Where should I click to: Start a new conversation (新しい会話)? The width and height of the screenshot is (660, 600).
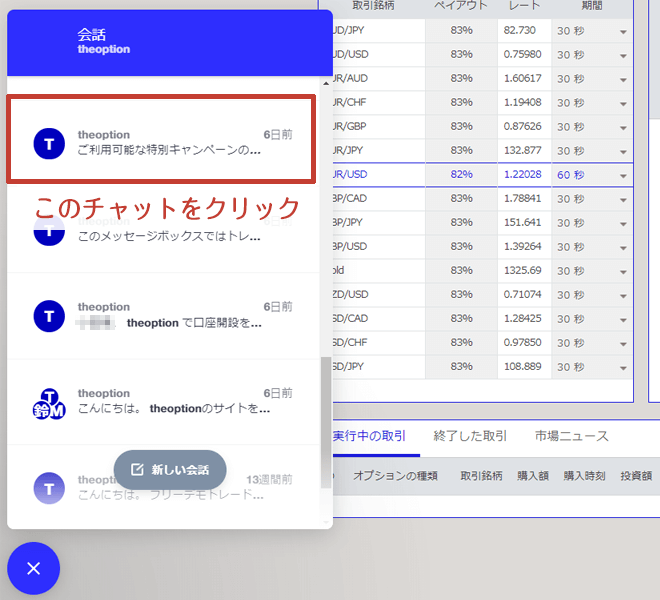point(170,470)
